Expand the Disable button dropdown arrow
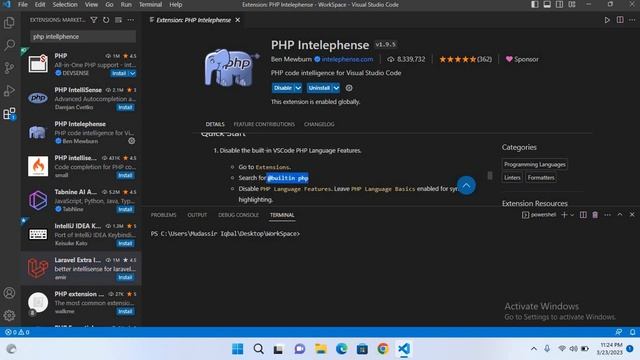640x360 pixels. click(x=298, y=88)
